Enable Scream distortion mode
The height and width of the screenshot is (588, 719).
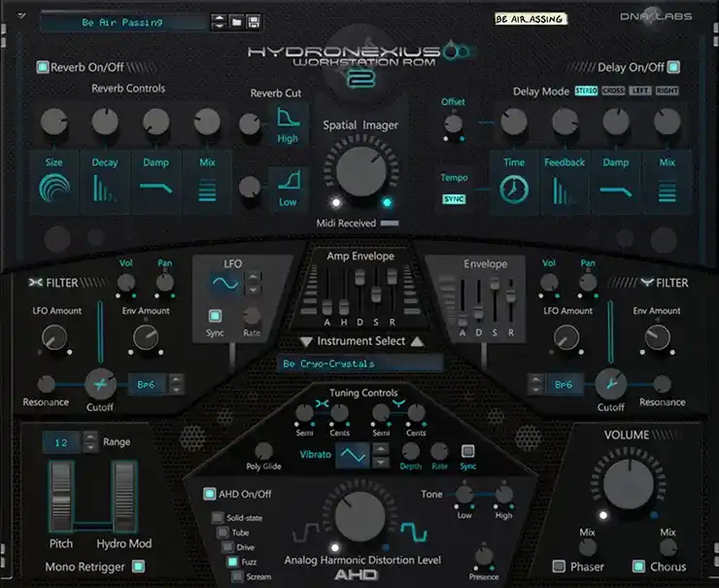(x=237, y=576)
